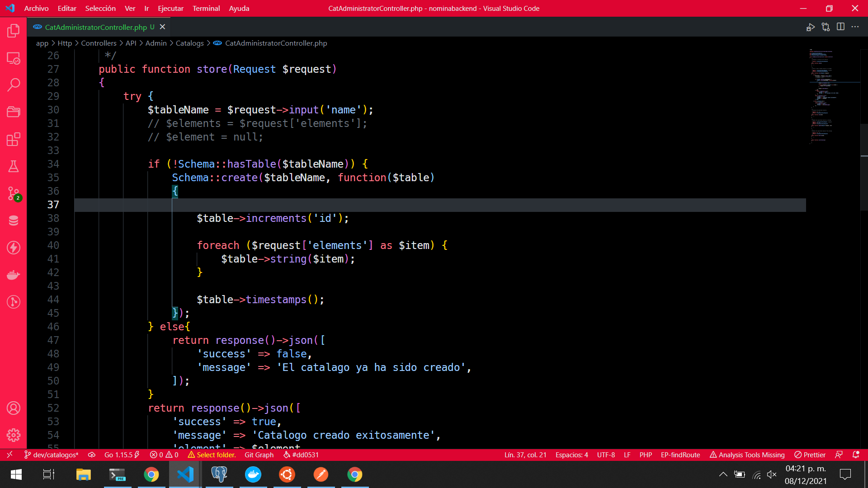Open the pgAdmin elephant taskbar icon

[x=219, y=474]
